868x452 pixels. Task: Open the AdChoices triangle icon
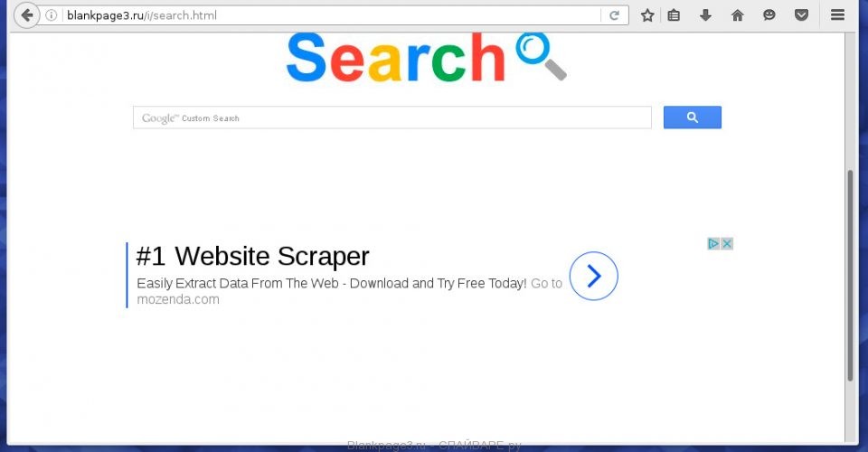[713, 243]
